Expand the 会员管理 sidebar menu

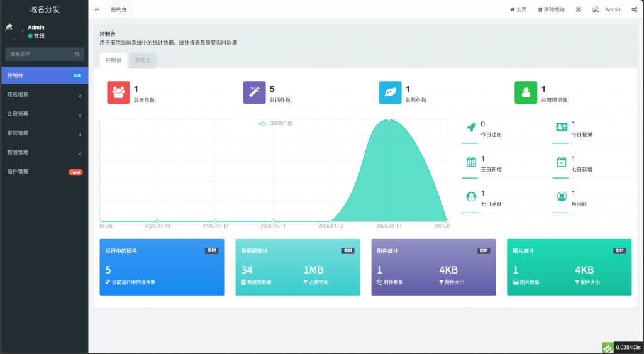pos(44,114)
